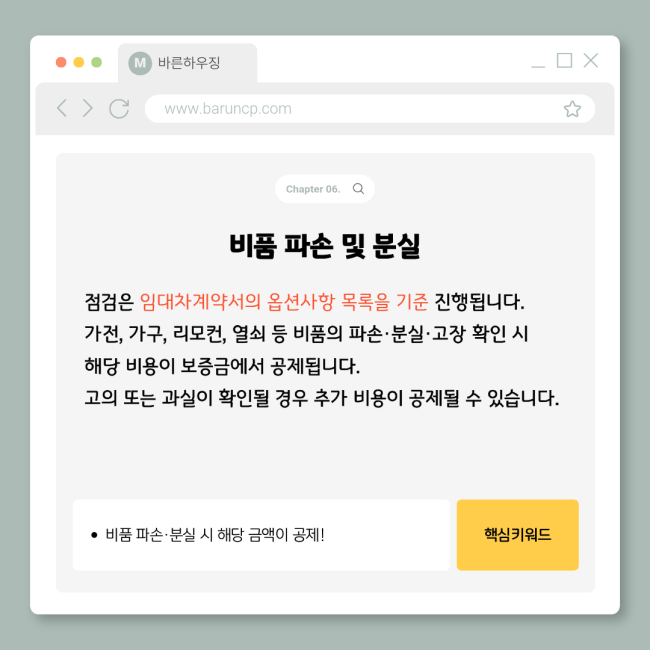Screen dimensions: 650x650
Task: Maximize the window with square icon
Action: tap(564, 61)
